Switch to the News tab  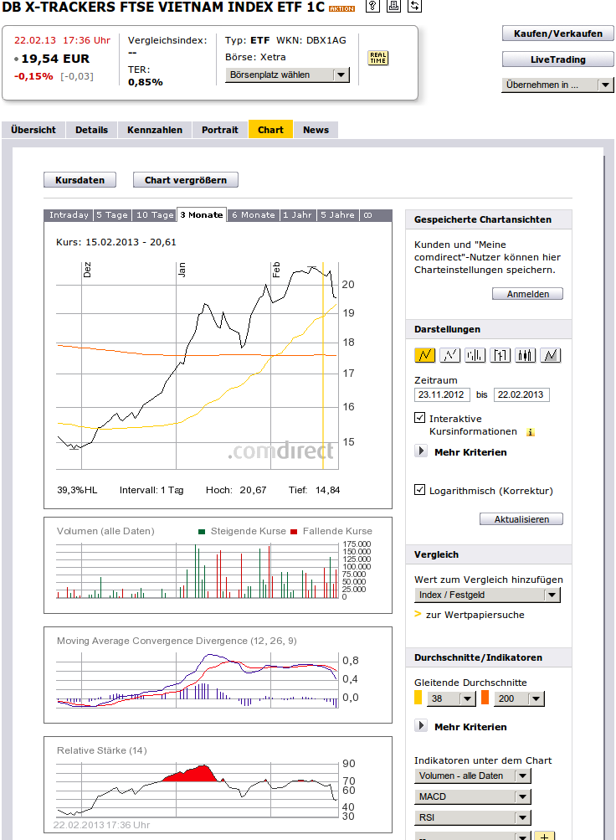(316, 130)
